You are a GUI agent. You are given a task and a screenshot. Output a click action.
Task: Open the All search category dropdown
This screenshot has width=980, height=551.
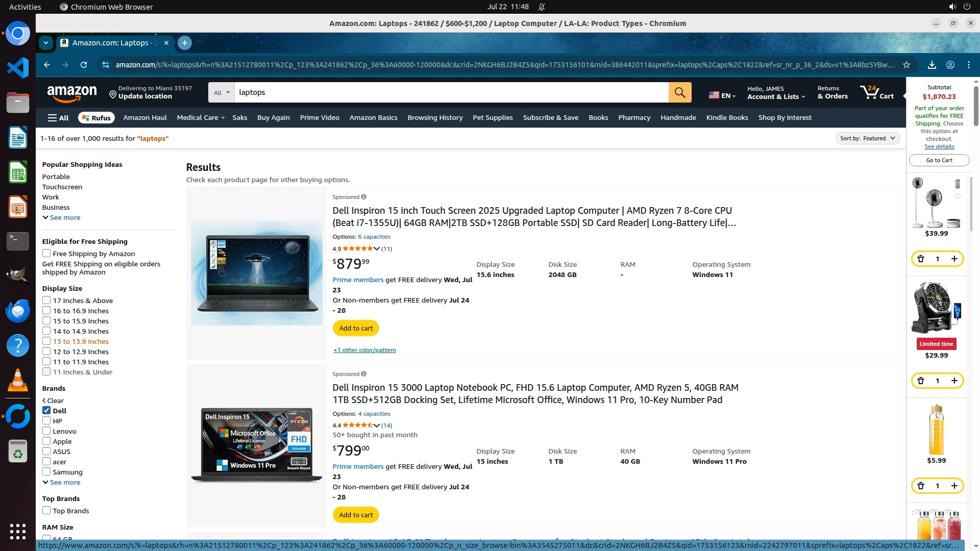pyautogui.click(x=222, y=92)
